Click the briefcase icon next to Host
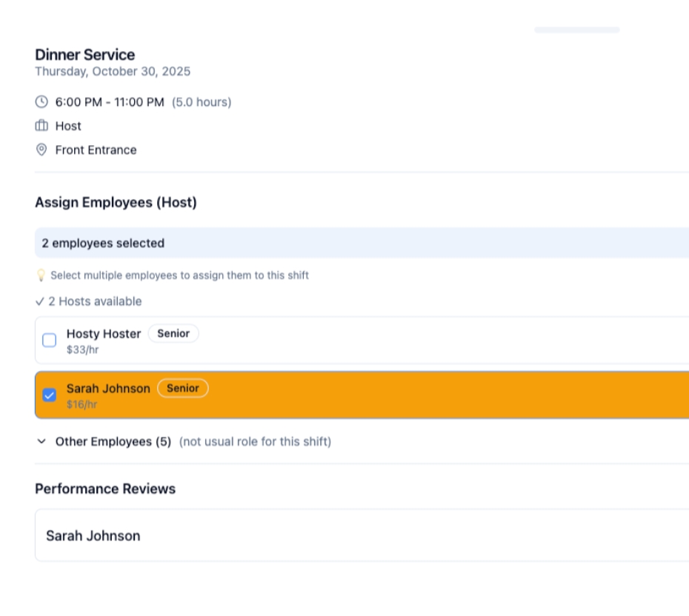689x616 pixels. (41, 126)
